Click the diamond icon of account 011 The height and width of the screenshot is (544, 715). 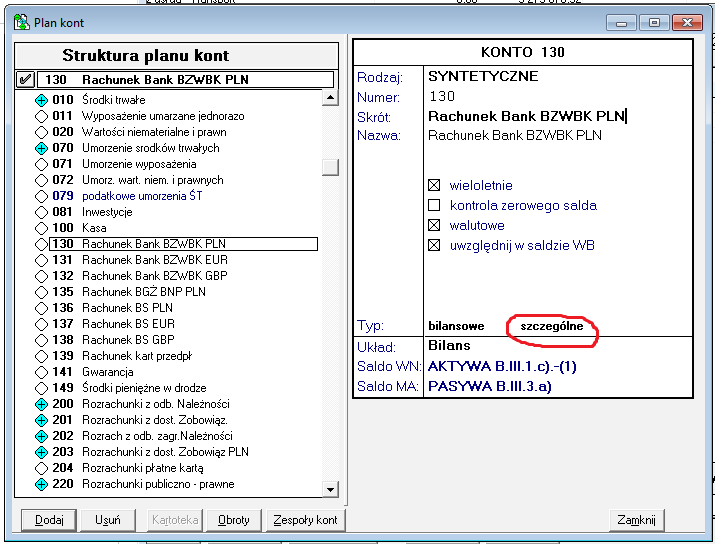[41, 116]
